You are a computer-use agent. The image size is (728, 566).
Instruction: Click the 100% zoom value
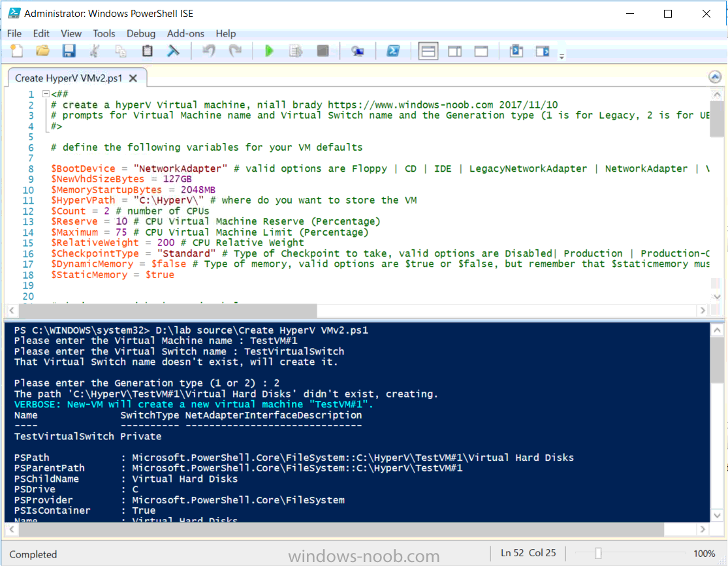704,554
